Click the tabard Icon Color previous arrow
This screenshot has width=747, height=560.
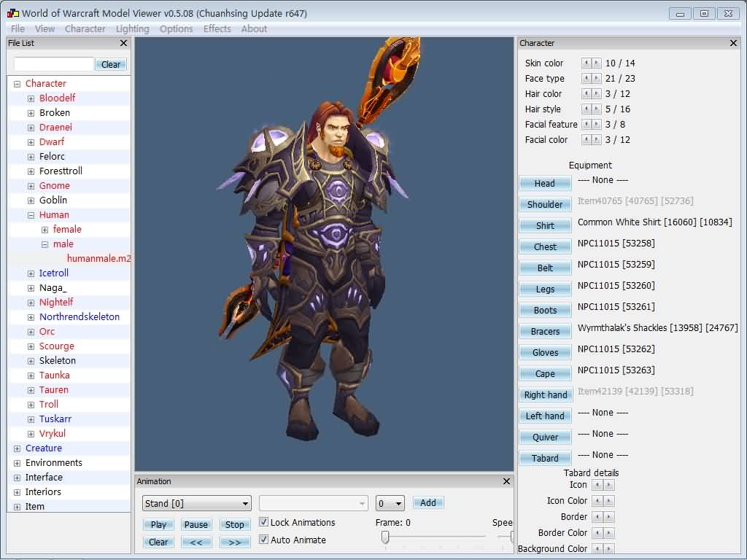pyautogui.click(x=597, y=500)
